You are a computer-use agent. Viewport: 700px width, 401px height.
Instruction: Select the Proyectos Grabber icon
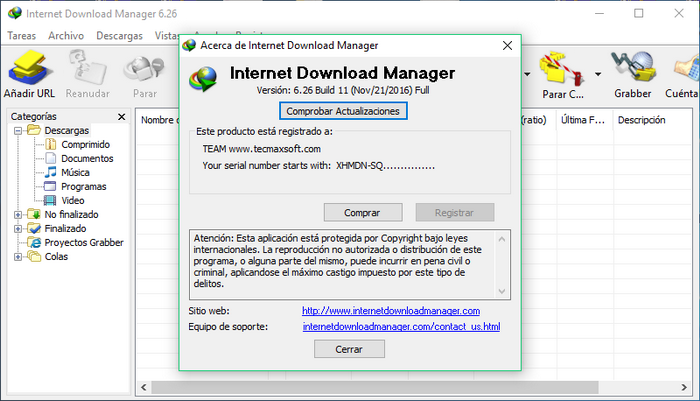(x=34, y=242)
